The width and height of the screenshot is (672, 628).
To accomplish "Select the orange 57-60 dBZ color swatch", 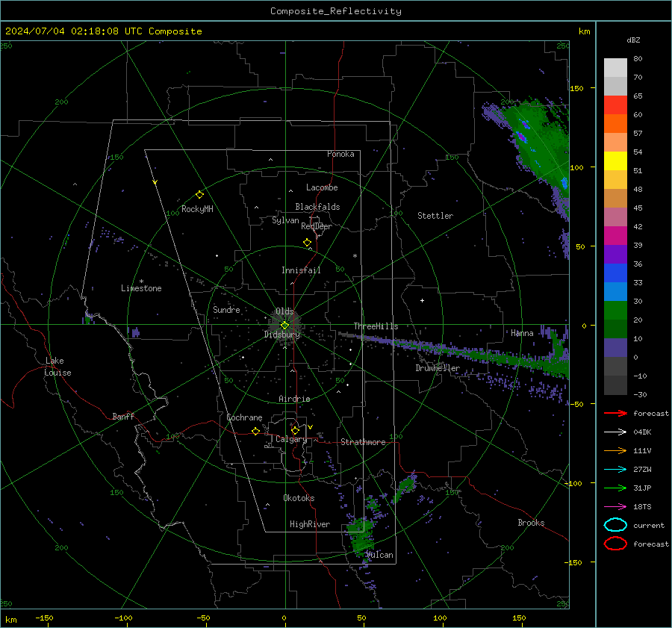I will pos(615,123).
